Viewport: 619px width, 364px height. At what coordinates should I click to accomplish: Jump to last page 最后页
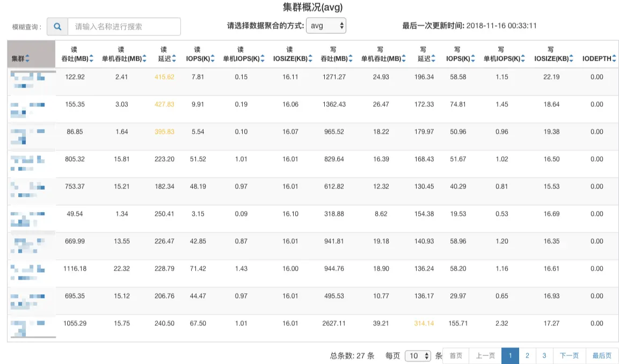point(602,356)
